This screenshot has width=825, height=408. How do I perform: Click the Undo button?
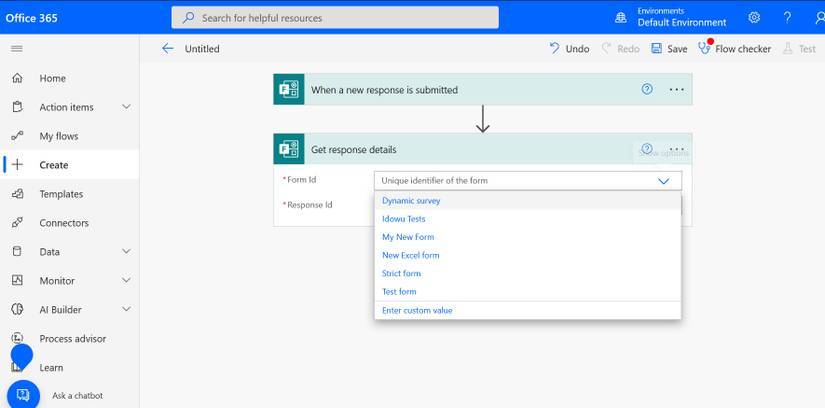pos(569,48)
